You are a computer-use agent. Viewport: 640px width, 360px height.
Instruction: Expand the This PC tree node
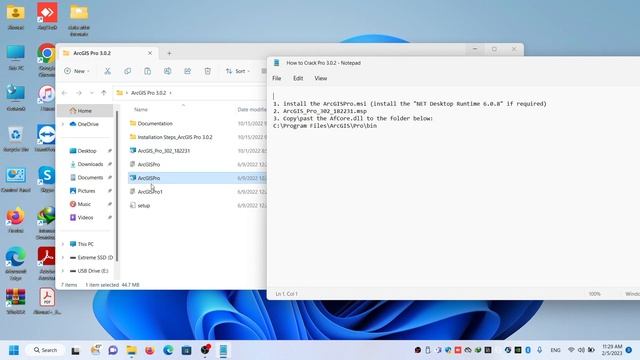[63, 244]
